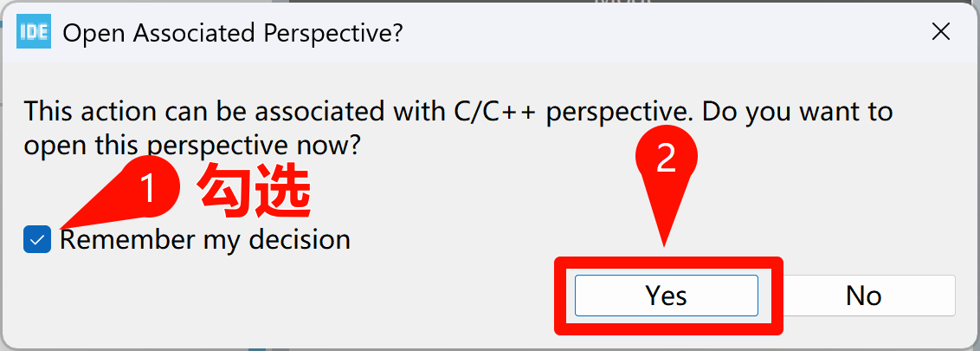Click the word "decision" in the checkbox label

(x=300, y=240)
